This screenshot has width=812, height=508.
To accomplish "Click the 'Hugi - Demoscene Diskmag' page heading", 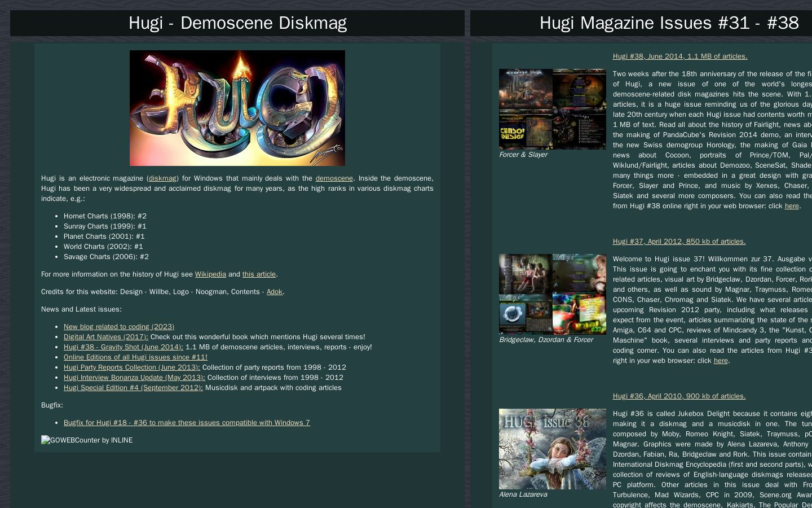I will point(237,23).
